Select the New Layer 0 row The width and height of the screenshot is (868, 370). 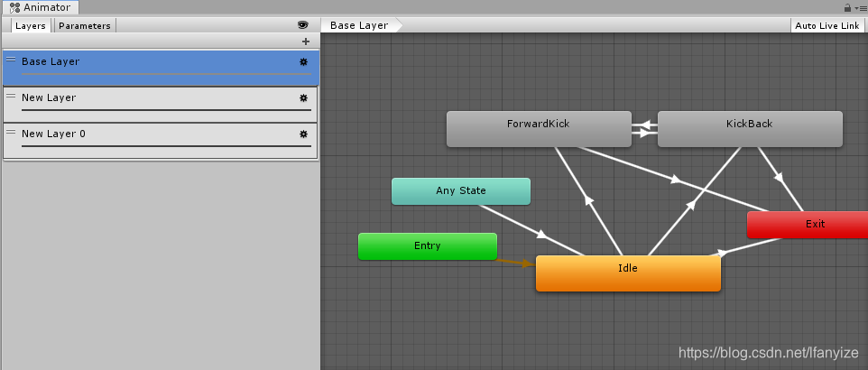pos(162,141)
